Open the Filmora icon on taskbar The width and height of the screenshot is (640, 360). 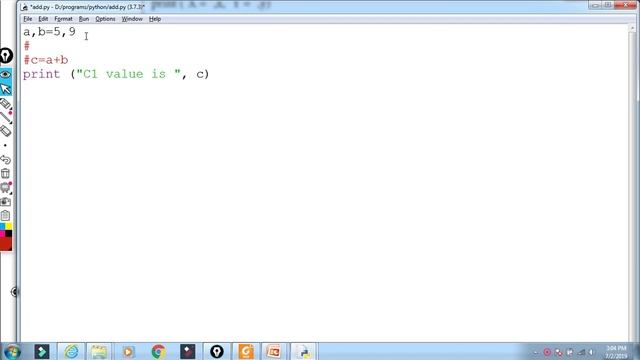pyautogui.click(x=42, y=351)
